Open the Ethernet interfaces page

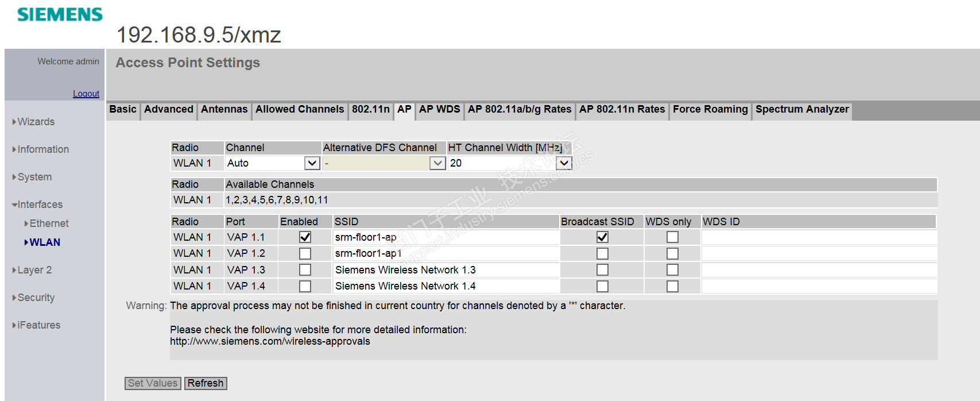(x=49, y=223)
